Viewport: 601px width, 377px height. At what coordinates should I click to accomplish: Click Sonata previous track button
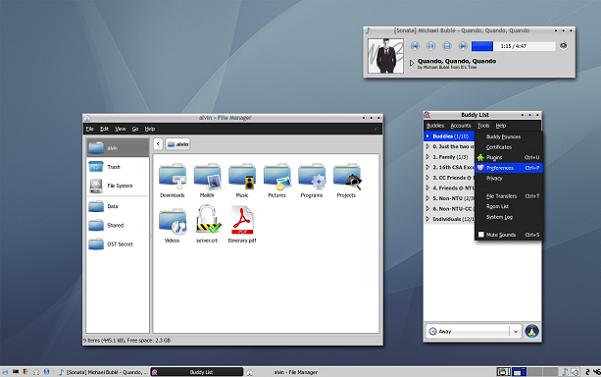coord(415,46)
